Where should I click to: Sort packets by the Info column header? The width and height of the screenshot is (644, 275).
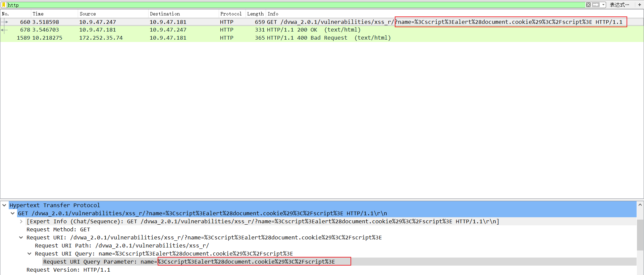[x=454, y=14]
